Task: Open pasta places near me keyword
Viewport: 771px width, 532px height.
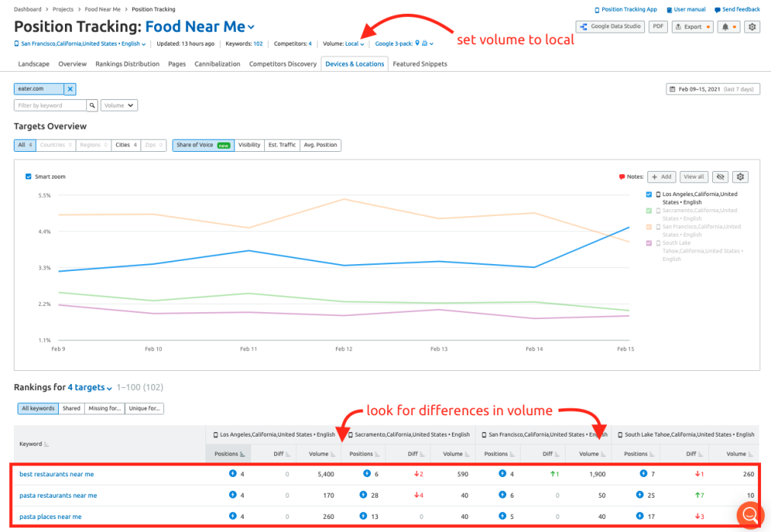Action: click(x=50, y=517)
